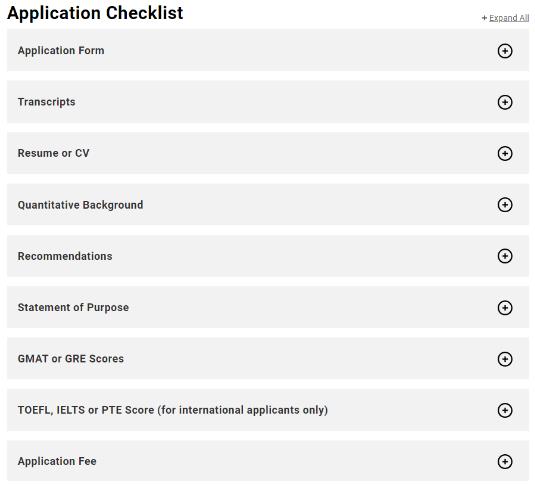This screenshot has width=535, height=485.
Task: Open the GMAT or GRE Scores label
Action: tap(71, 359)
